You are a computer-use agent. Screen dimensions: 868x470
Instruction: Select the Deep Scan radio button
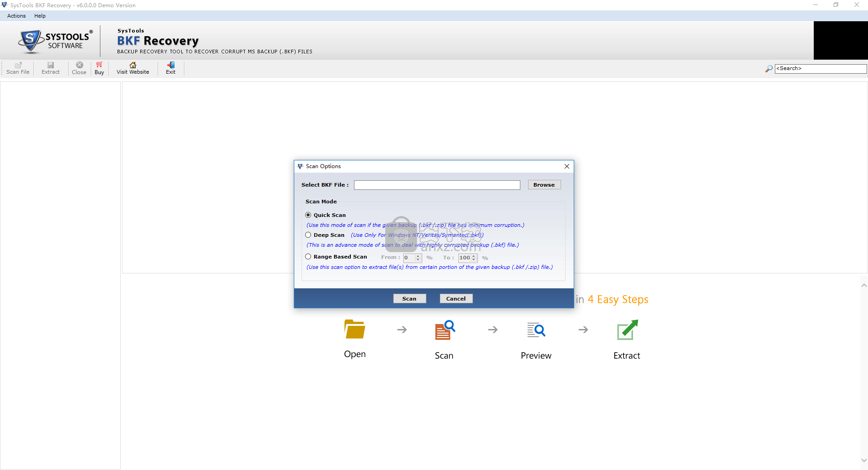point(308,235)
